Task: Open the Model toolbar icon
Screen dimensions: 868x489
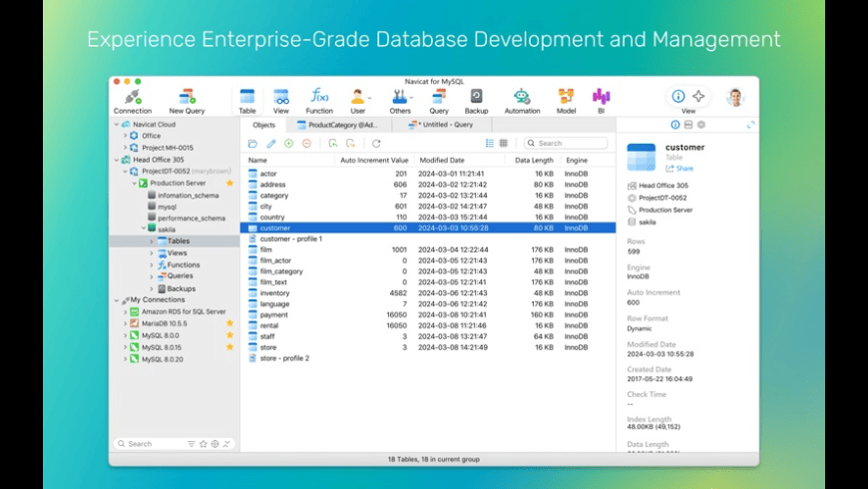Action: [566, 102]
